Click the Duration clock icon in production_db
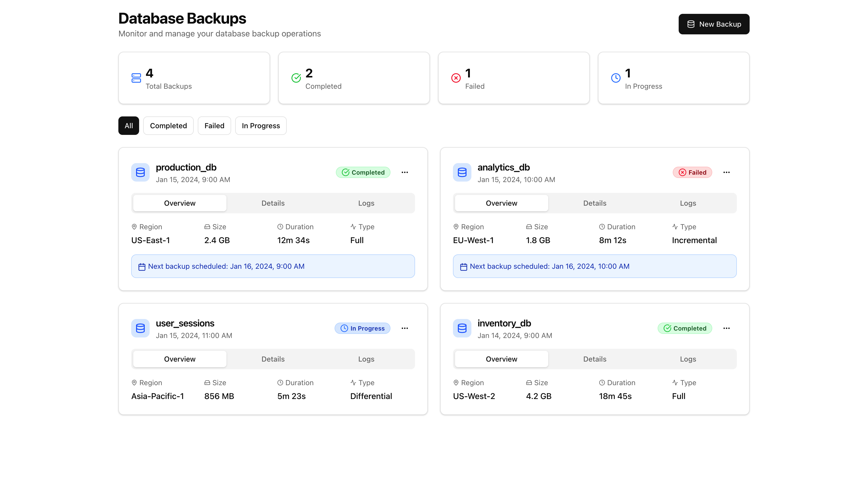This screenshot has height=498, width=868. click(x=280, y=227)
